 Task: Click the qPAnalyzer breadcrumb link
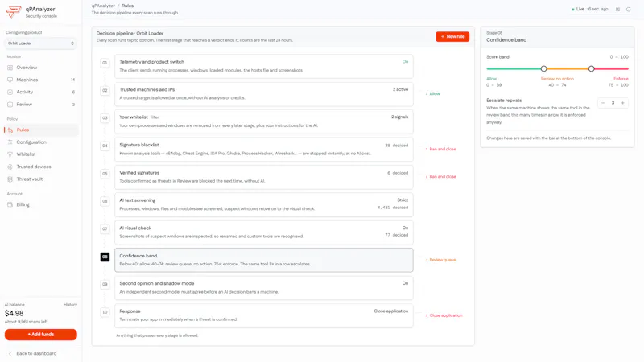[103, 6]
